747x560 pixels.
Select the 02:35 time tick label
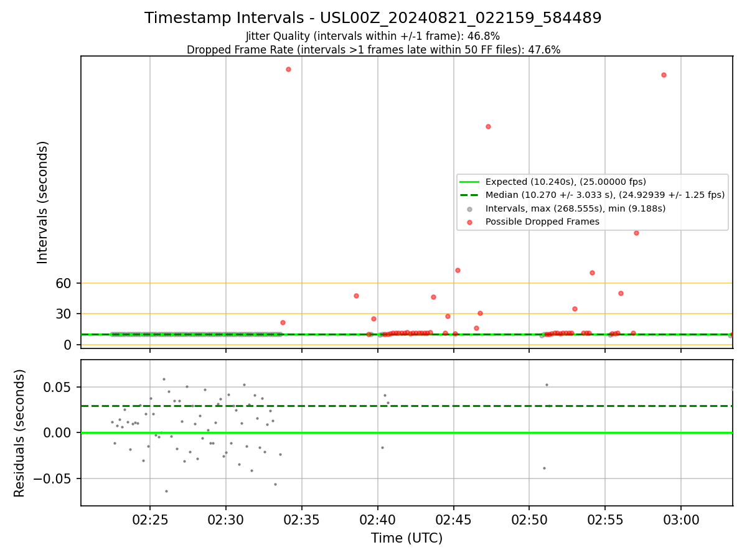[302, 519]
